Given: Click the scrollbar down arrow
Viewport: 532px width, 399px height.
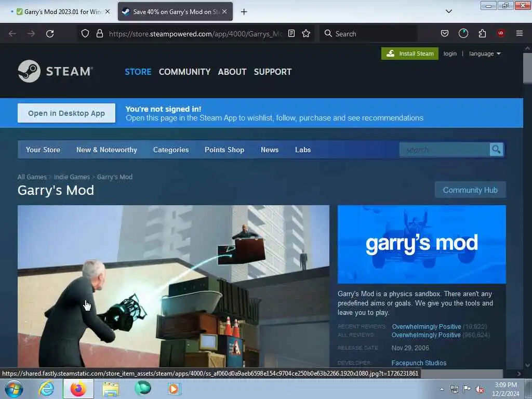Looking at the screenshot, I should click(x=527, y=365).
